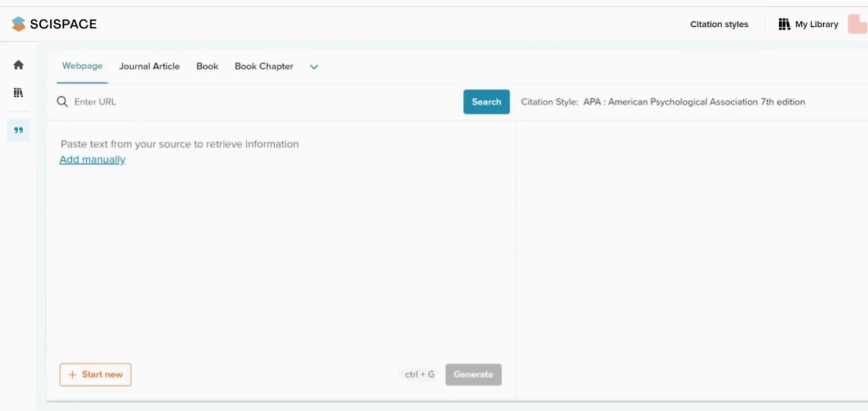Click the Search button

click(x=486, y=102)
